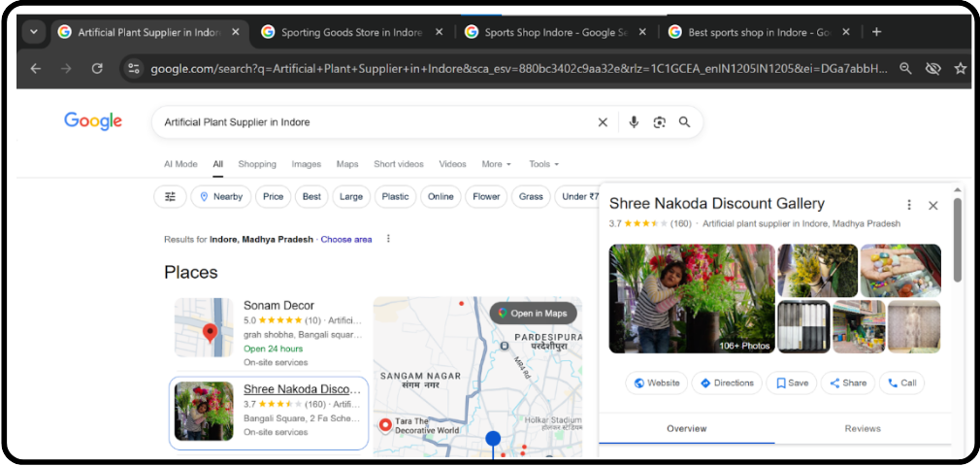The height and width of the screenshot is (466, 980).
Task: Open Google Lens image search
Action: [659, 122]
